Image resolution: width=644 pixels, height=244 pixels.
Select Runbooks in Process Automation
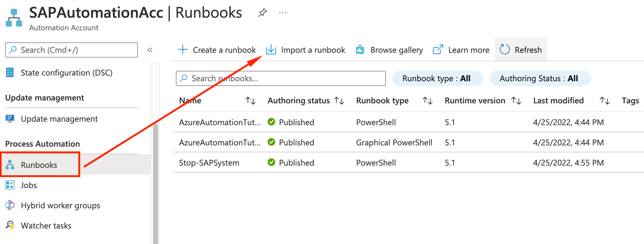39,165
